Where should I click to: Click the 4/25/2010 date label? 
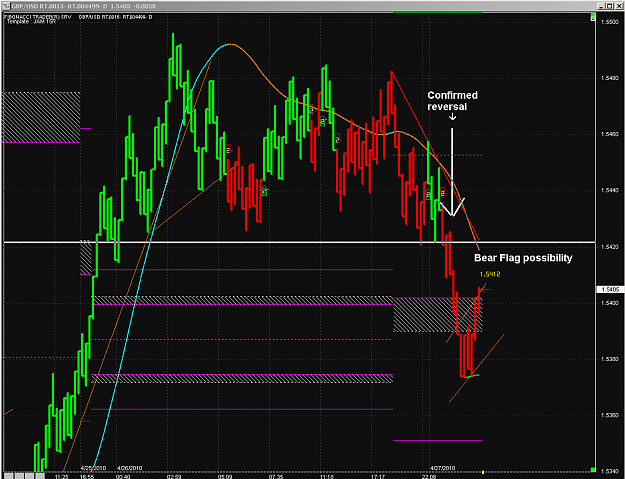(x=93, y=468)
